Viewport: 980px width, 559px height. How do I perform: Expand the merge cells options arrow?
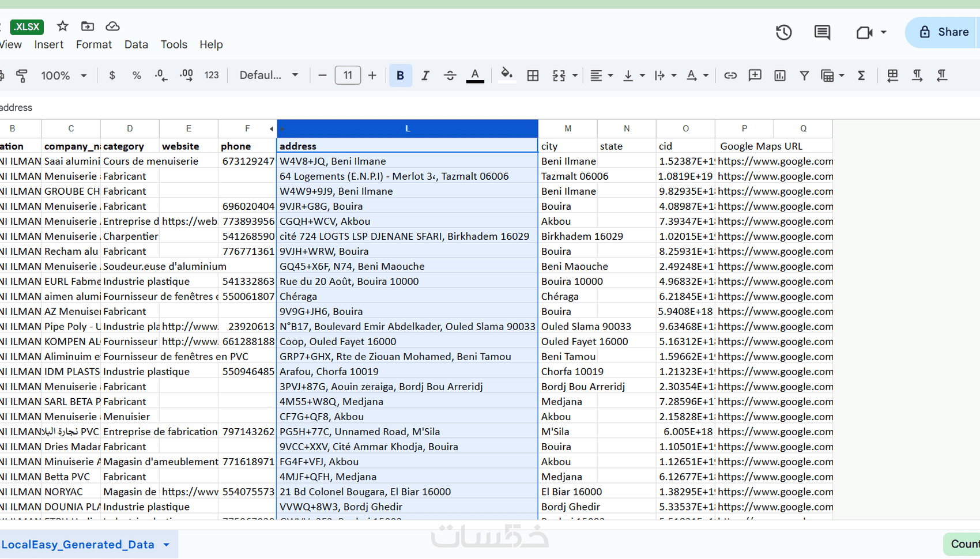pos(575,75)
